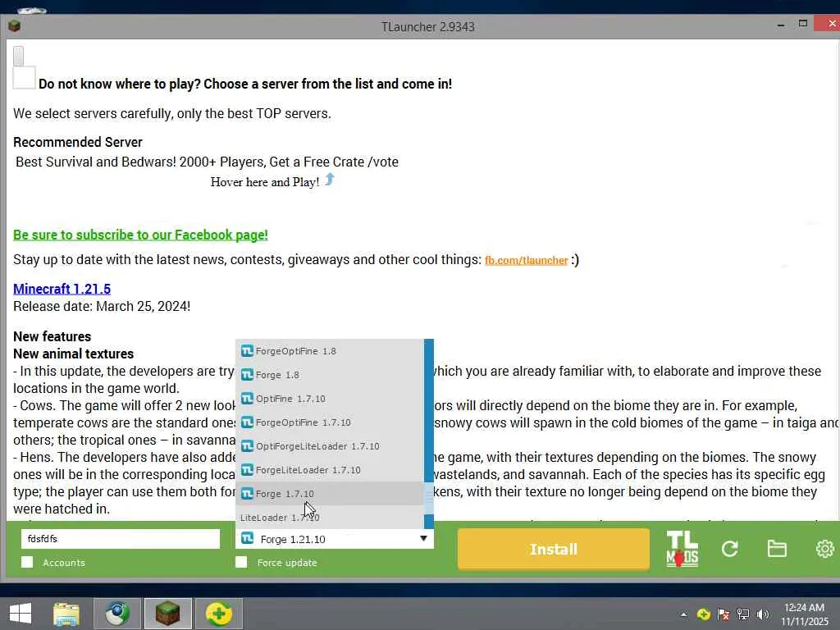840x630 pixels.
Task: Open Action Center flag tray icon
Action: [724, 614]
